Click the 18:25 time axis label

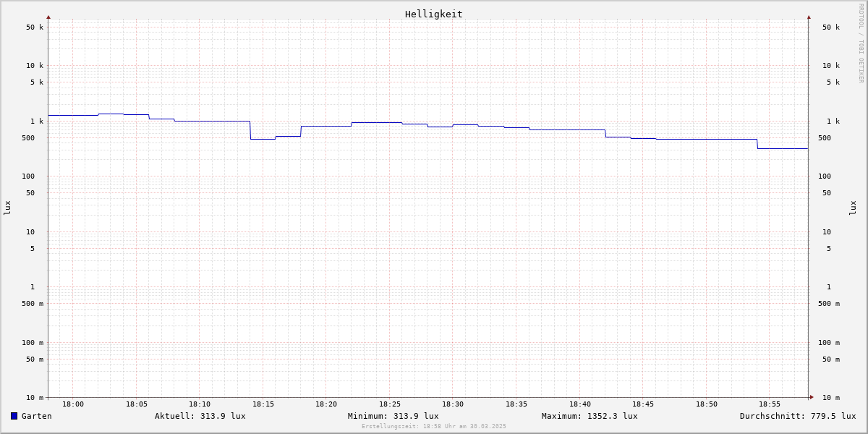pyautogui.click(x=390, y=404)
